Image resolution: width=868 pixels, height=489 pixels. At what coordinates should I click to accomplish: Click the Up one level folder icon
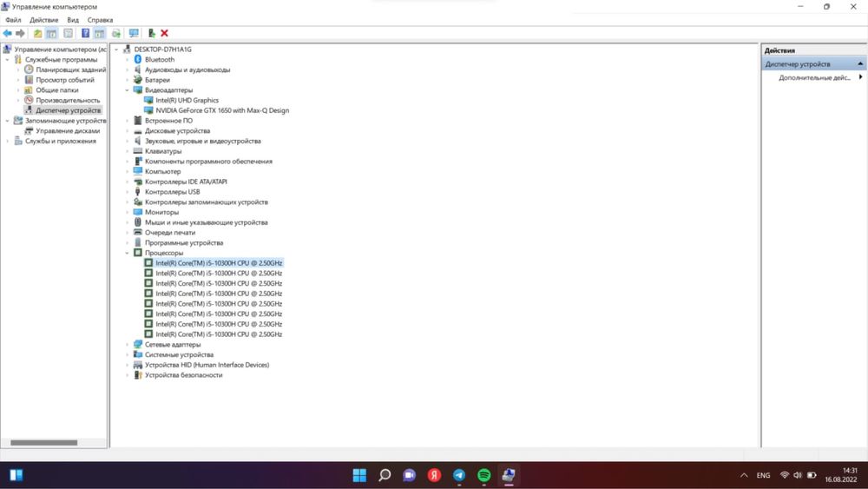click(37, 34)
